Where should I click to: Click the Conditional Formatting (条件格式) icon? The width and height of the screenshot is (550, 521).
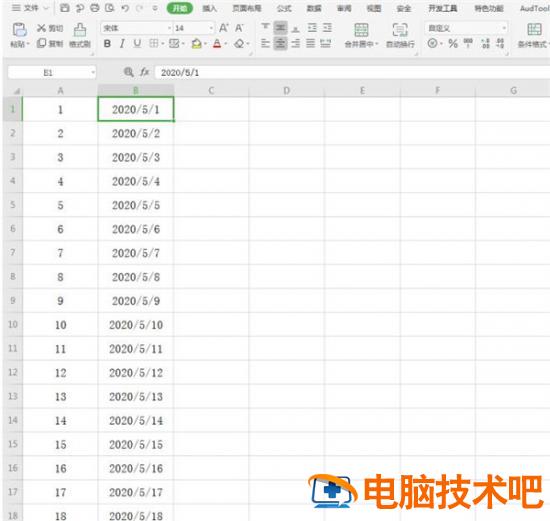point(535,29)
